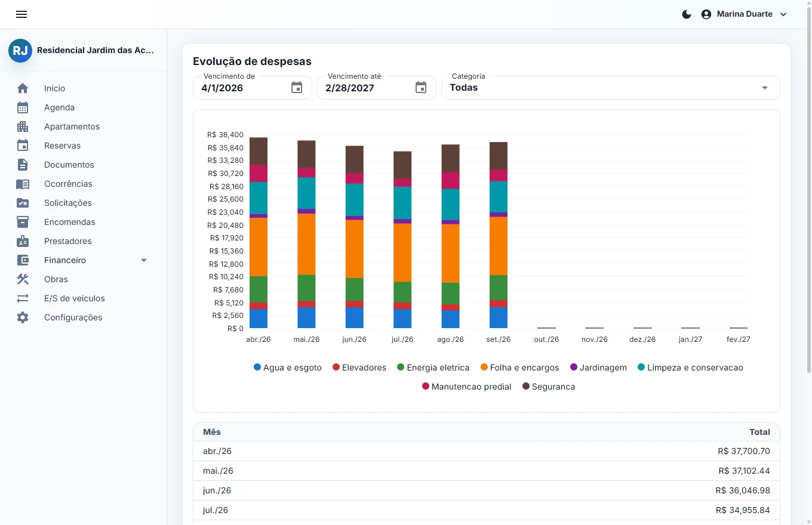Click the Agenda calendar icon
812x525 pixels.
click(x=23, y=107)
